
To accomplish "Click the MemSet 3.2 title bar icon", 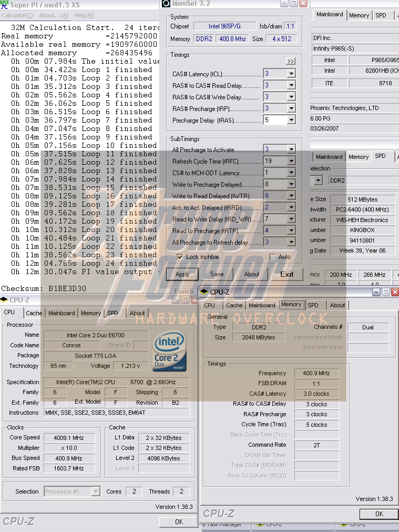I will [166, 4].
